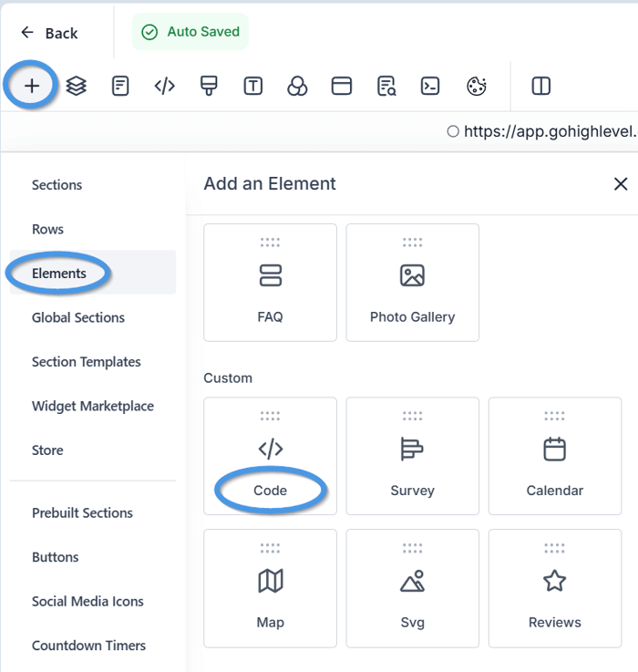Click the plus add-element icon
The height and width of the screenshot is (672, 638).
pyautogui.click(x=31, y=86)
